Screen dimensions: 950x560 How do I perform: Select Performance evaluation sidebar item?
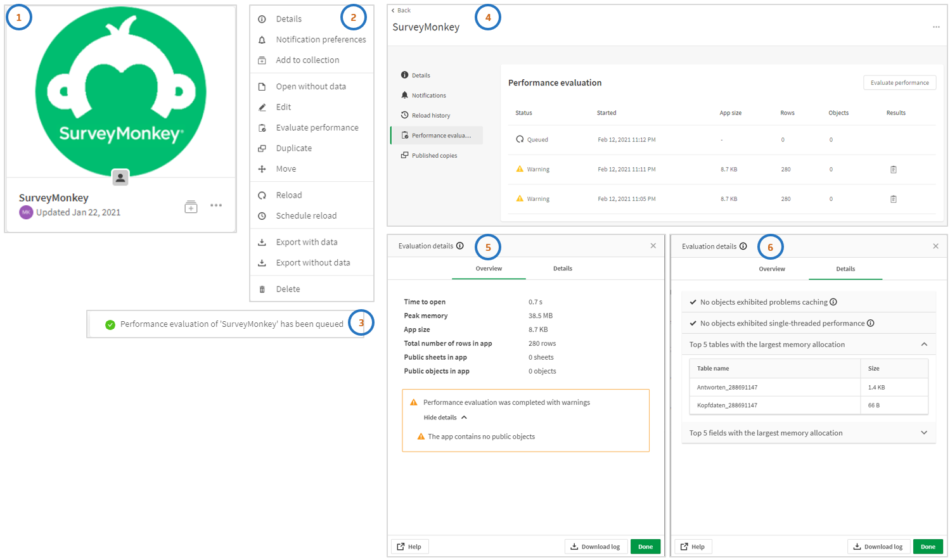436,136
